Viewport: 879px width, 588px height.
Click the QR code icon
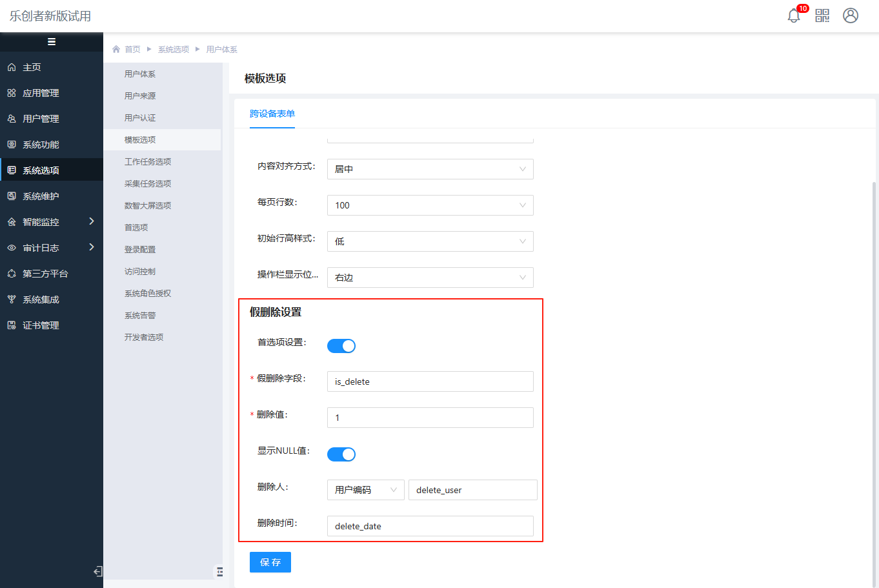point(822,15)
